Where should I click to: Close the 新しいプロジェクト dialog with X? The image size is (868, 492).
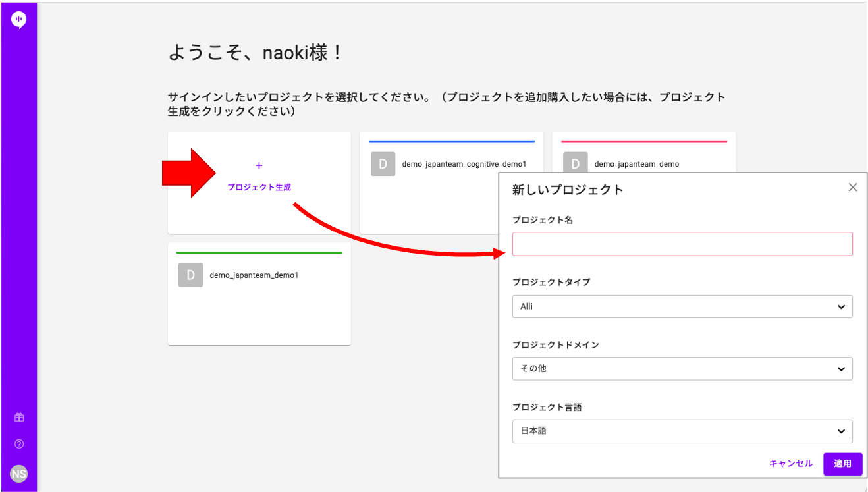pos(853,187)
